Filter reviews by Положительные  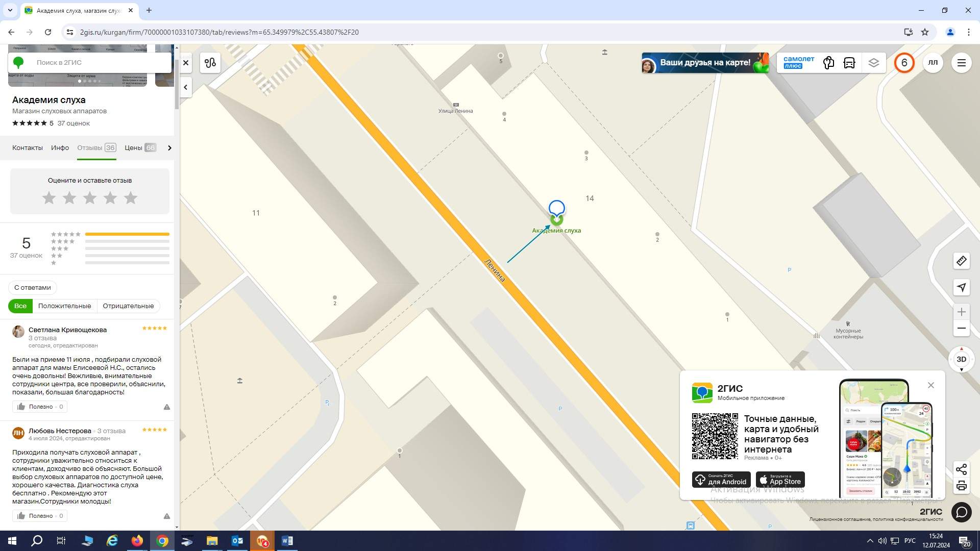coord(64,306)
